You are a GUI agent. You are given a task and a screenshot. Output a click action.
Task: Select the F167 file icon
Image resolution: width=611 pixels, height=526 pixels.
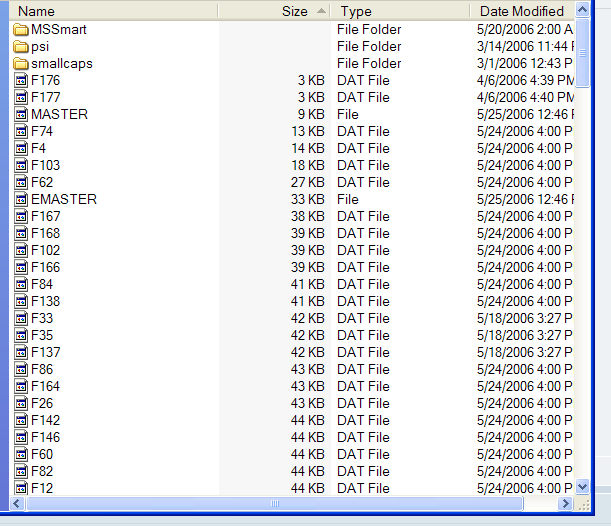point(21,217)
